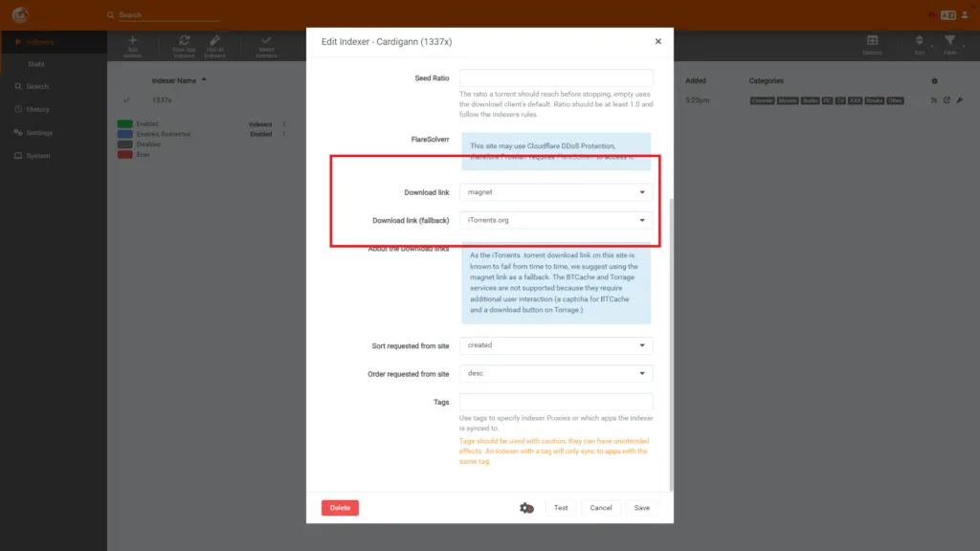Toggle advanced settings gear in dialog footer
Viewport: 980px width, 551px height.
(525, 508)
